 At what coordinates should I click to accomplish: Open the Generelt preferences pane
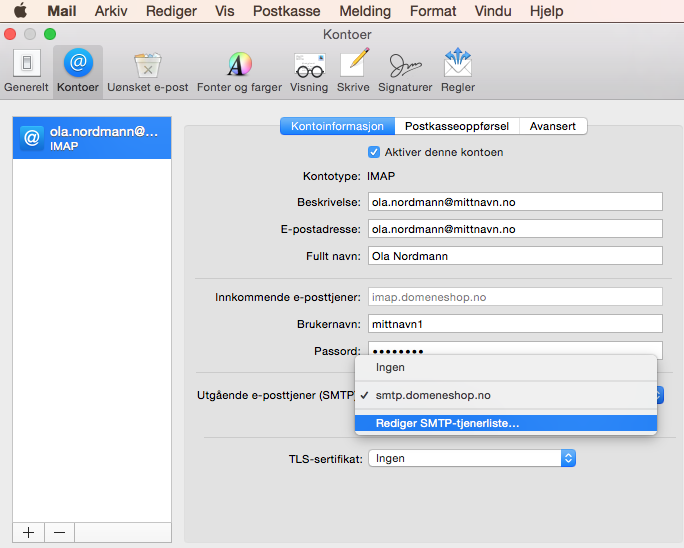26,70
